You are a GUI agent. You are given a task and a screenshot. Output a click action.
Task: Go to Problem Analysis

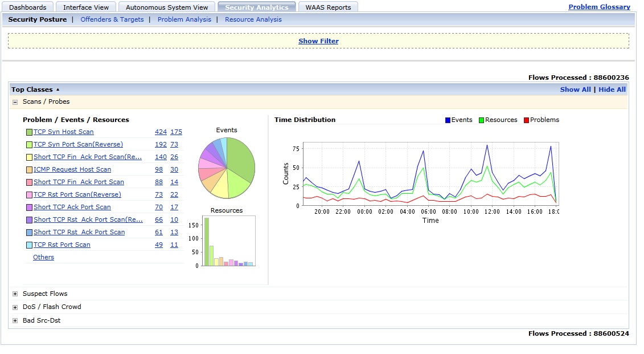pos(184,19)
